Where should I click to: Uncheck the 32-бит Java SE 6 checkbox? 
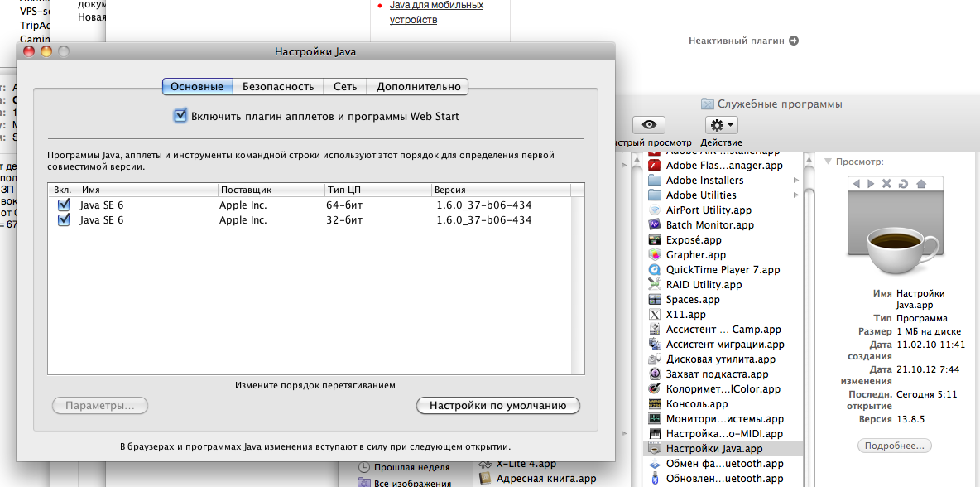(x=64, y=220)
